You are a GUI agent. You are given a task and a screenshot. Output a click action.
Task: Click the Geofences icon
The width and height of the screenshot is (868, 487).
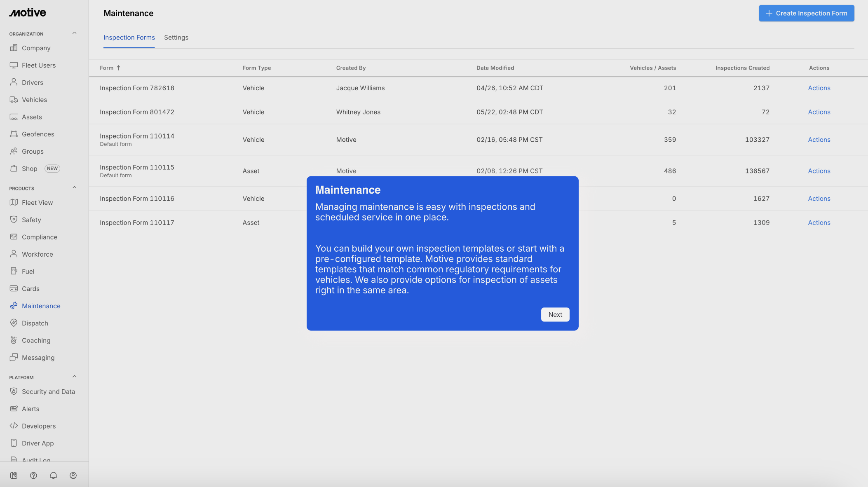tap(14, 134)
